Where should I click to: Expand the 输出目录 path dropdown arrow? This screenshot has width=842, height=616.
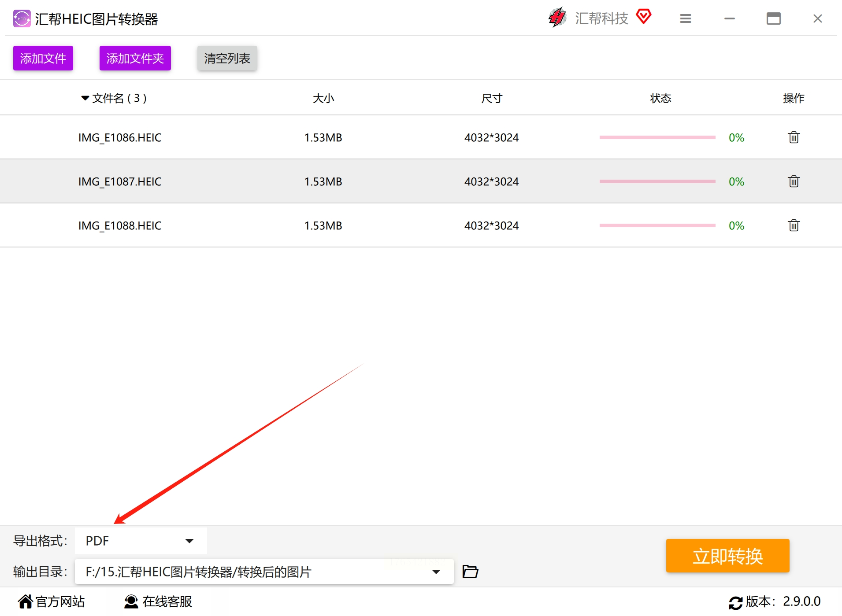[x=436, y=572]
